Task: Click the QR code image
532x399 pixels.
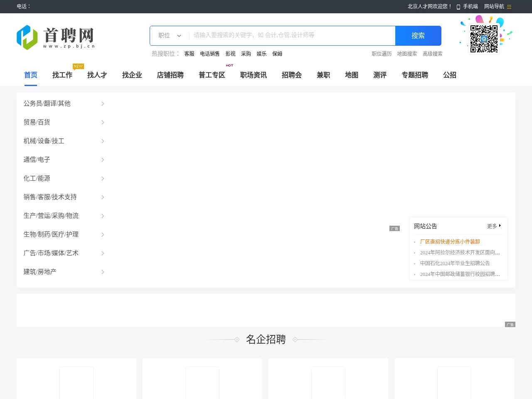Action: (484, 39)
